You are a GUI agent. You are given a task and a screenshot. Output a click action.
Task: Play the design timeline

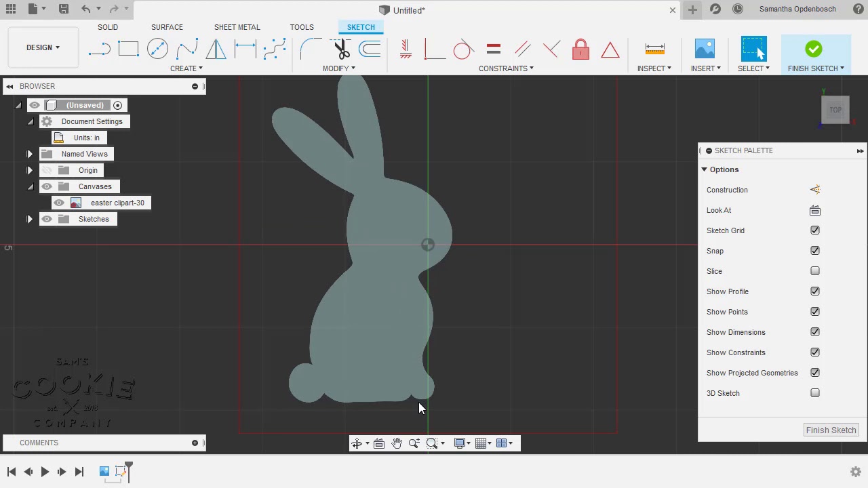tap(45, 472)
